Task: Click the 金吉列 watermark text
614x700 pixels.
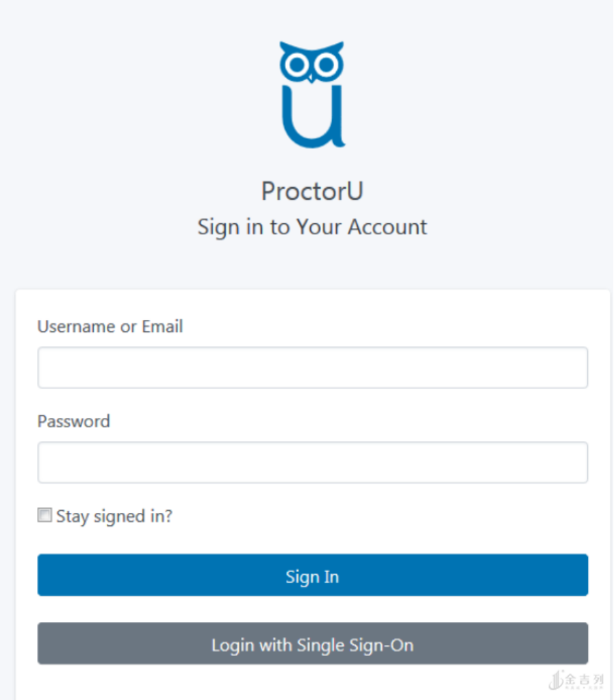Action: click(584, 679)
